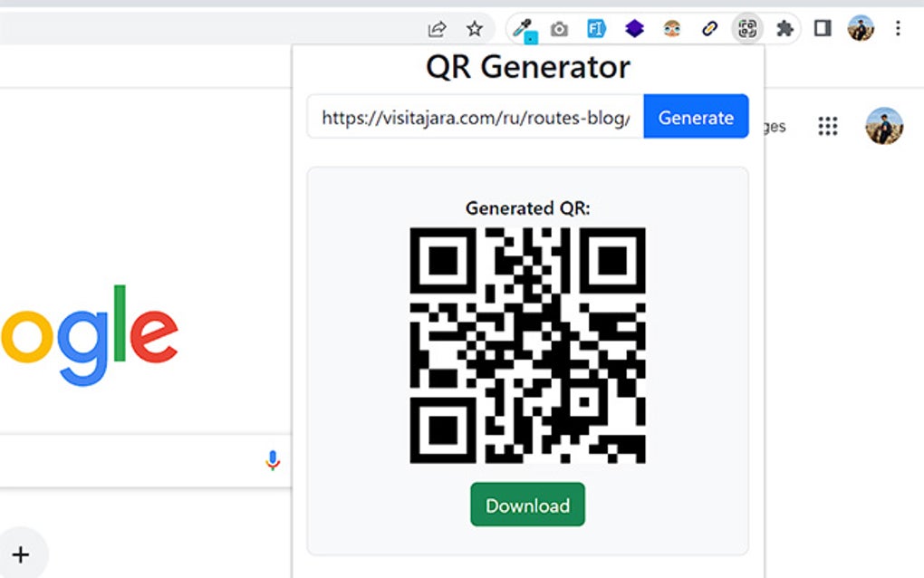Image resolution: width=924 pixels, height=578 pixels.
Task: Open the screenshot camera extension
Action: 559,28
